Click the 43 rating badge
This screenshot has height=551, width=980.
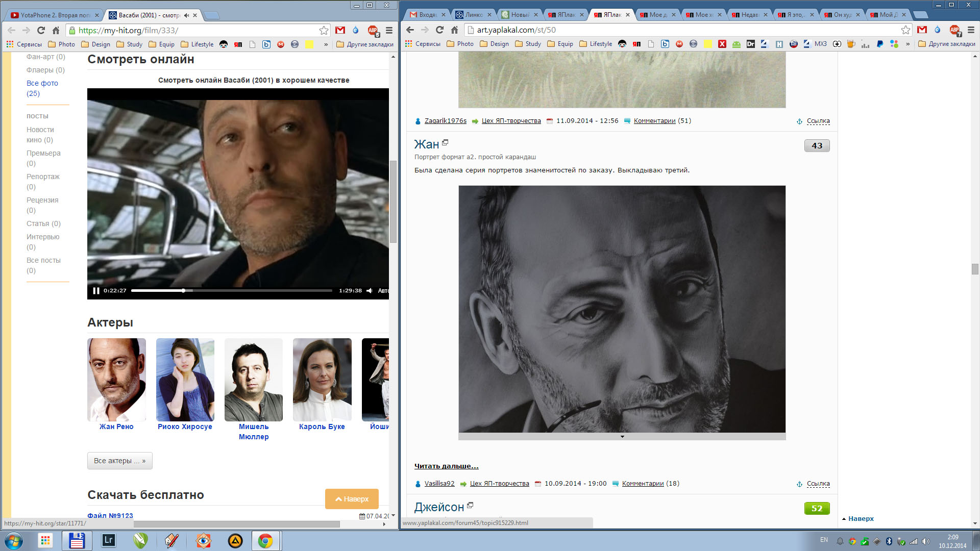[x=817, y=145]
